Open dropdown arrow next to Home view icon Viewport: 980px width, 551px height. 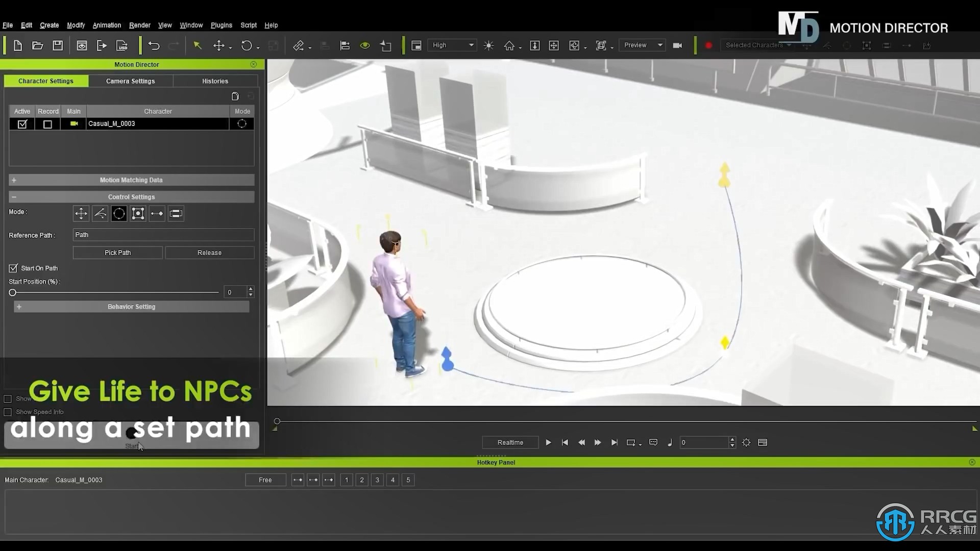click(x=520, y=47)
